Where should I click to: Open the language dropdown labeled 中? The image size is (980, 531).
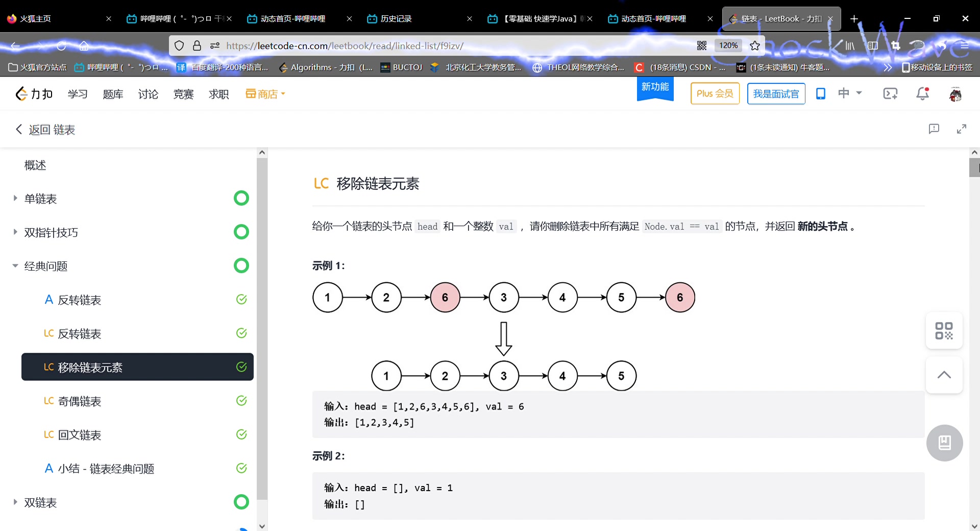[x=850, y=93]
